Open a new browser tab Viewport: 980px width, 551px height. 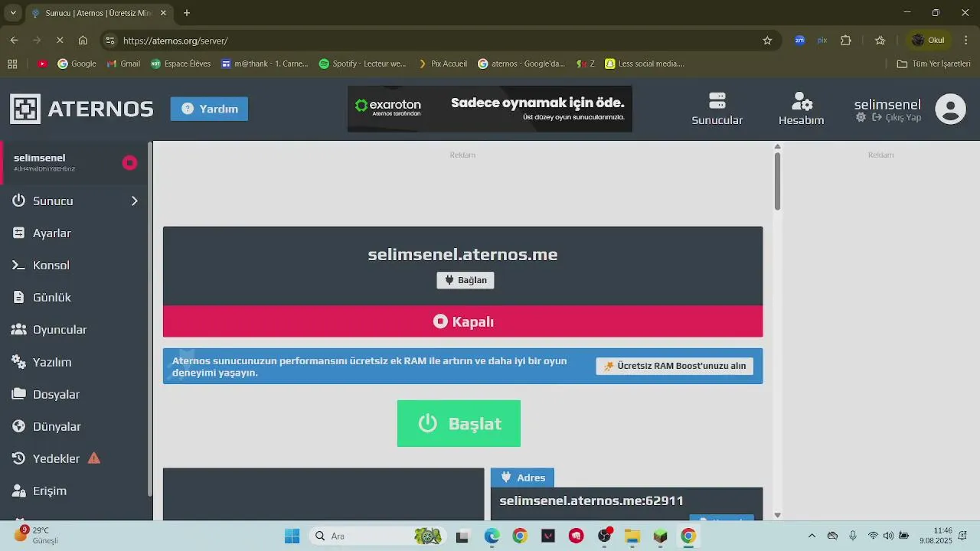pyautogui.click(x=187, y=13)
